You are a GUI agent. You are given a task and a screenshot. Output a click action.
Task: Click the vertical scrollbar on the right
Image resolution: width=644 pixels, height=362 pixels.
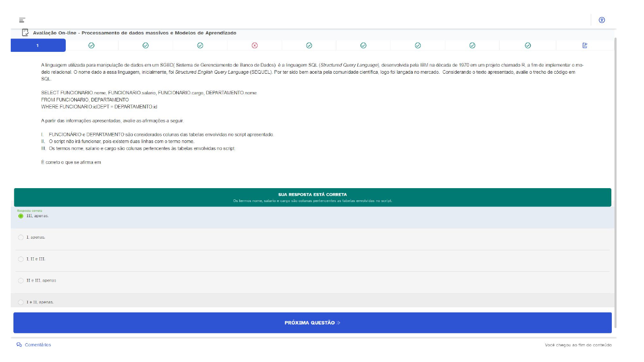point(615,179)
